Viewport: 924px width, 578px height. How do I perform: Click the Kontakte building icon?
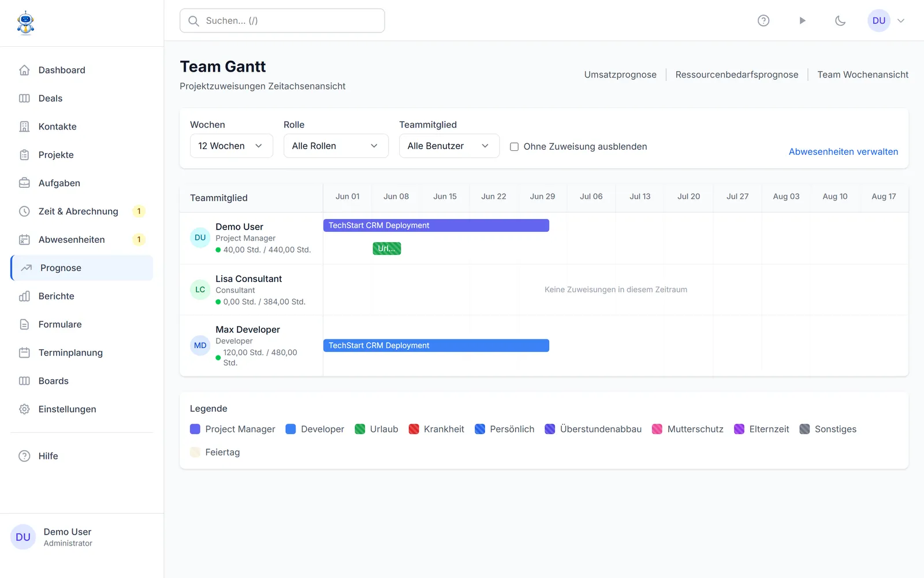[x=24, y=127]
